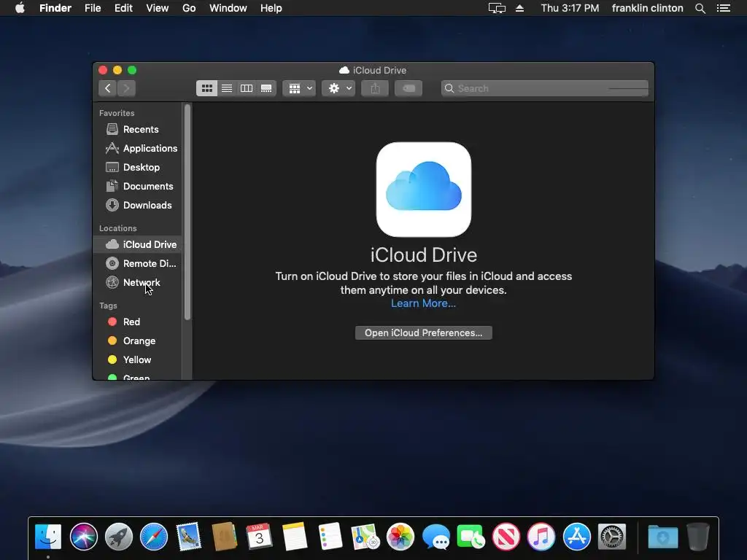Open Safari from the Dock

click(154, 537)
